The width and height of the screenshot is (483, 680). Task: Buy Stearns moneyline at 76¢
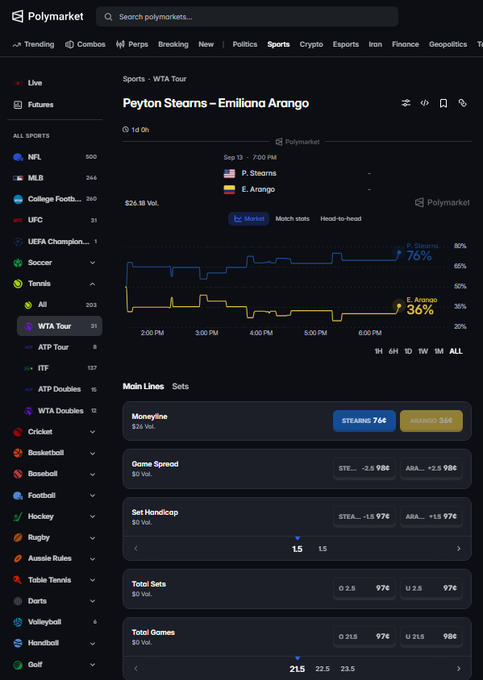[364, 421]
